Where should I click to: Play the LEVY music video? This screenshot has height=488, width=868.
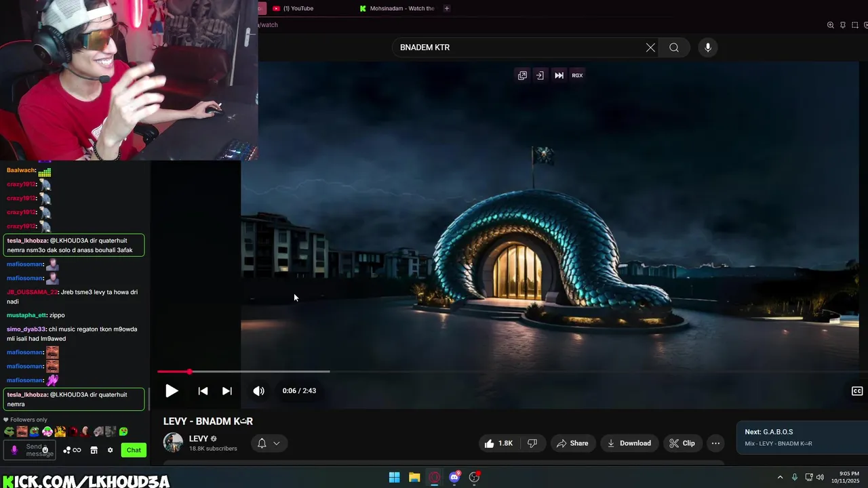click(x=172, y=391)
